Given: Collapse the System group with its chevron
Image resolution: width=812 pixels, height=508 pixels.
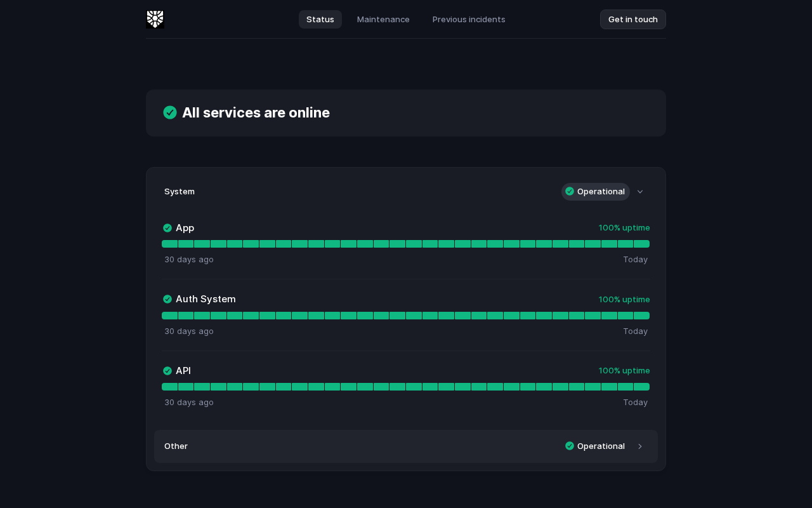Looking at the screenshot, I should point(640,192).
